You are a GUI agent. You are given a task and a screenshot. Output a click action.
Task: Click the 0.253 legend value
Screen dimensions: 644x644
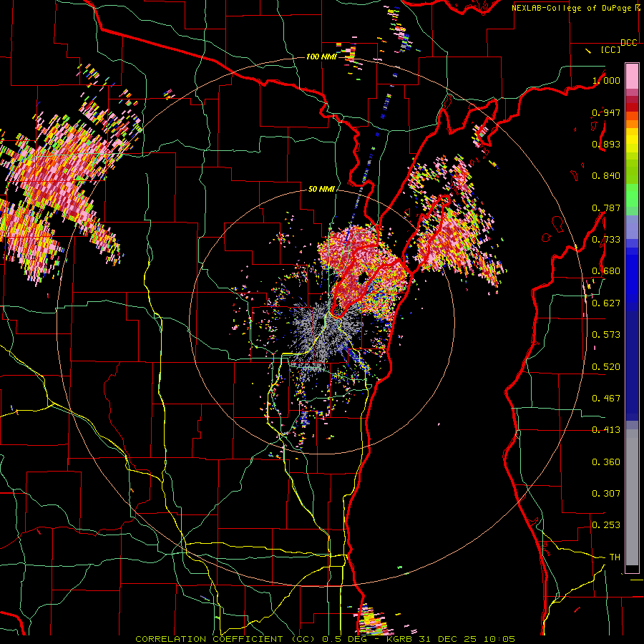coord(606,525)
